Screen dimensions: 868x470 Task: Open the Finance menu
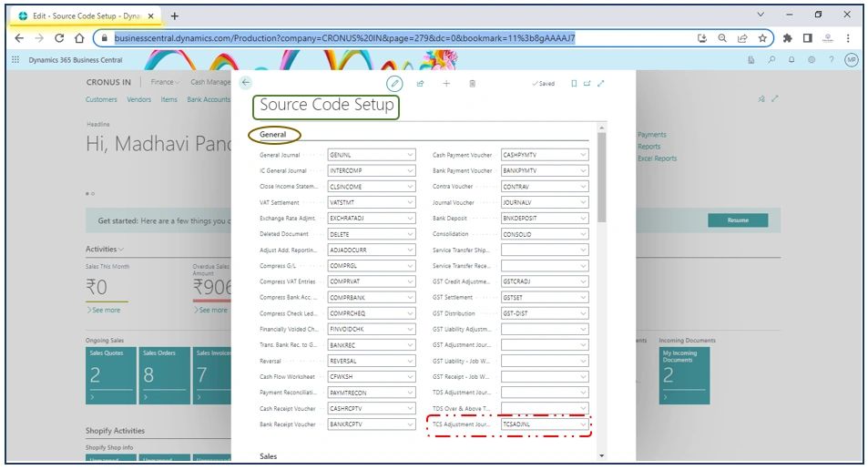tap(166, 82)
